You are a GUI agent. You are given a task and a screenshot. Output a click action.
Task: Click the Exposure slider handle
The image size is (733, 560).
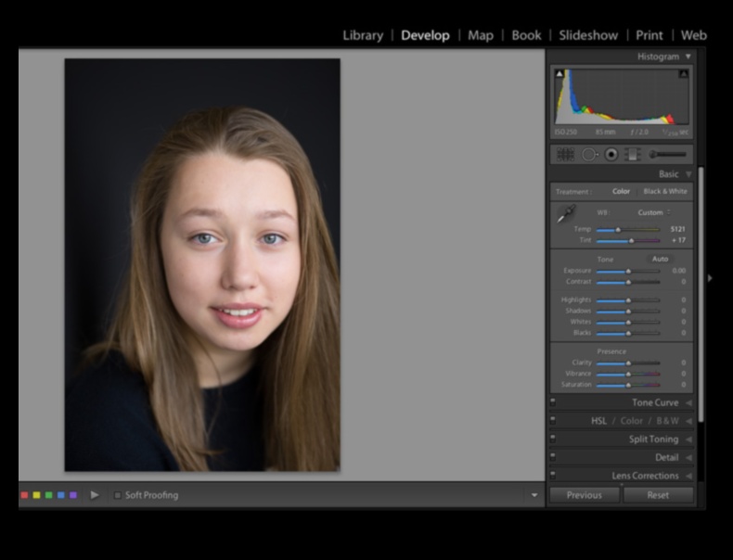point(628,271)
